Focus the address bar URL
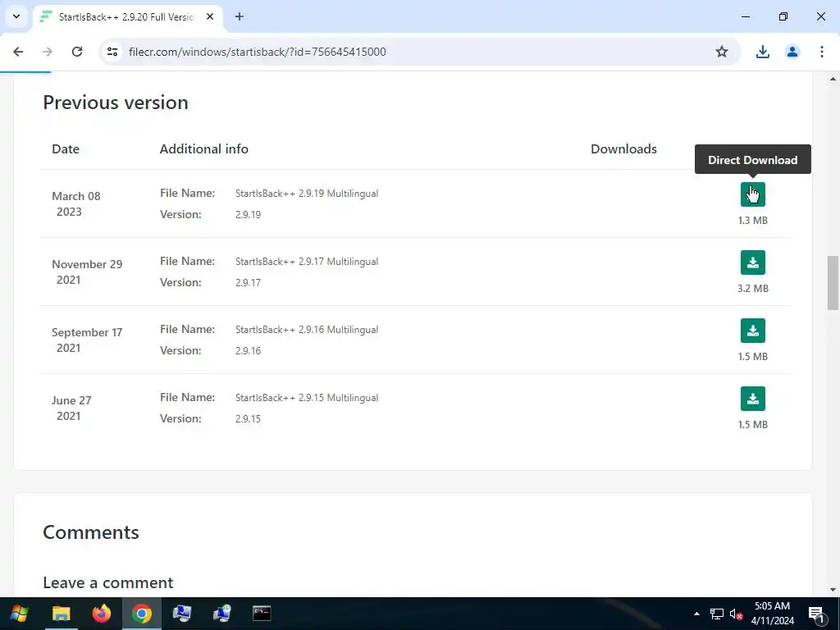 click(x=257, y=52)
